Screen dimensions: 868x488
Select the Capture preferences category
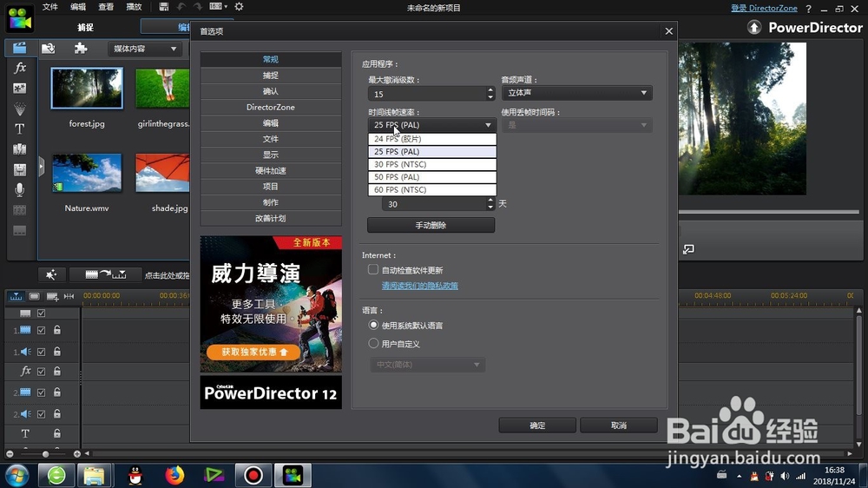pos(271,76)
